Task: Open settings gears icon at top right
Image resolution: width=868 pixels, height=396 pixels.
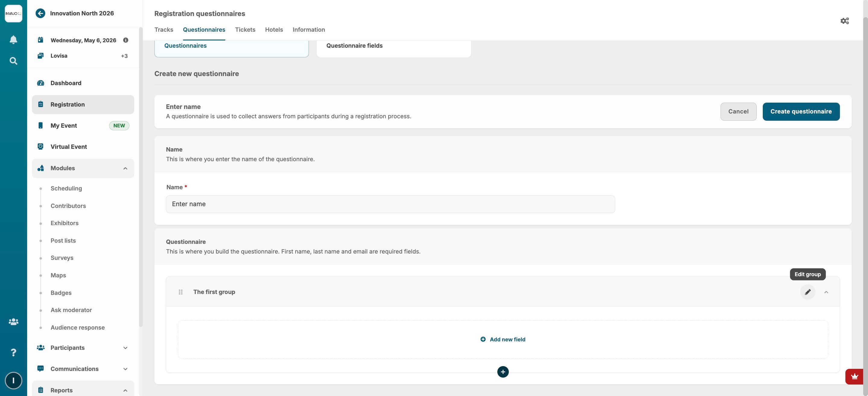Action: [x=844, y=21]
